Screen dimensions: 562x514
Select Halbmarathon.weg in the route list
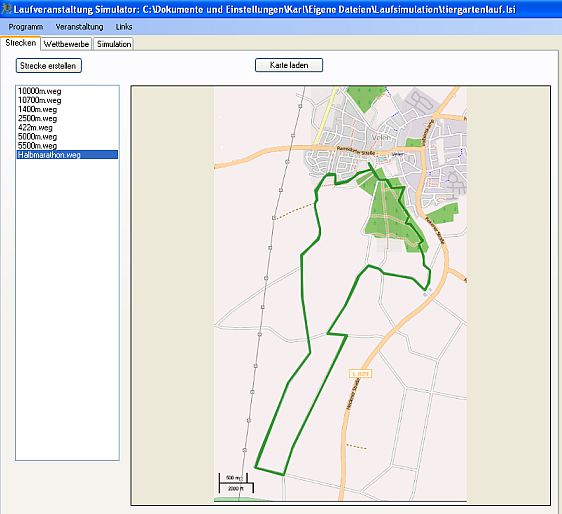click(x=67, y=154)
